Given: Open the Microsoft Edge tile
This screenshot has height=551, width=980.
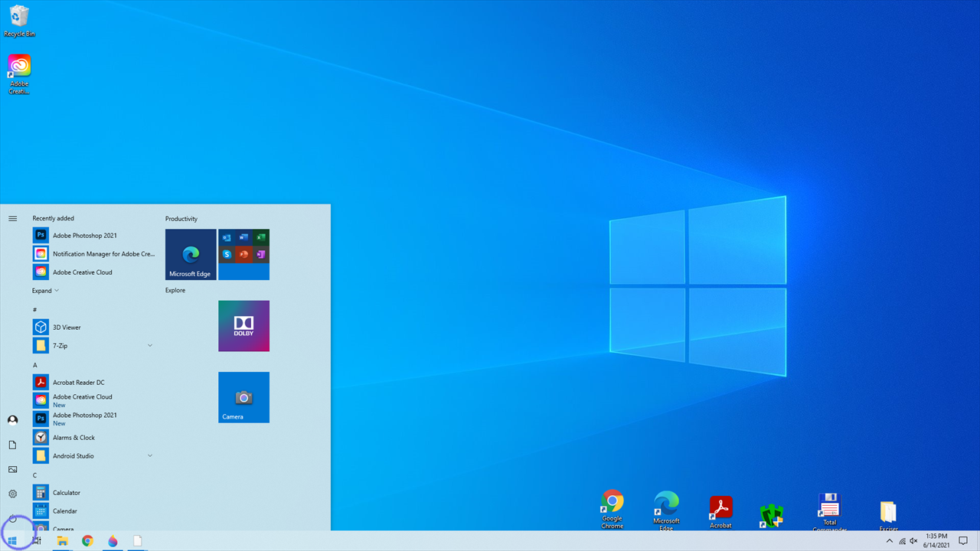Looking at the screenshot, I should [x=191, y=255].
